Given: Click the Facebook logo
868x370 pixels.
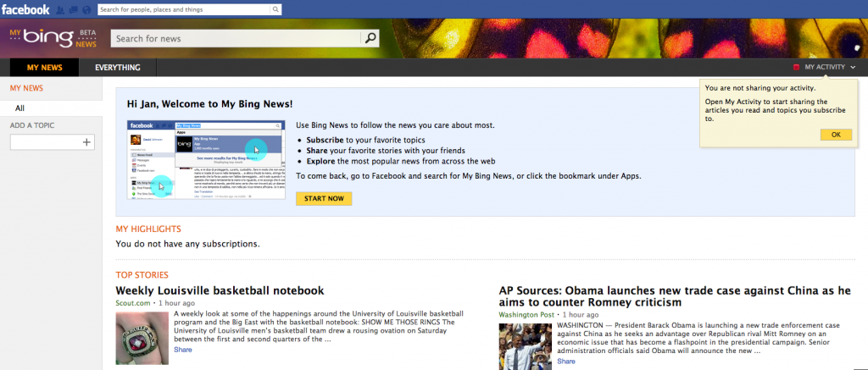Looking at the screenshot, I should (x=25, y=9).
